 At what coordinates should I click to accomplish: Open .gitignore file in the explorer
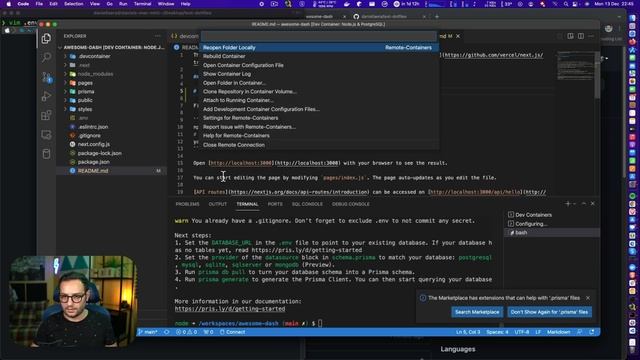coord(111,136)
